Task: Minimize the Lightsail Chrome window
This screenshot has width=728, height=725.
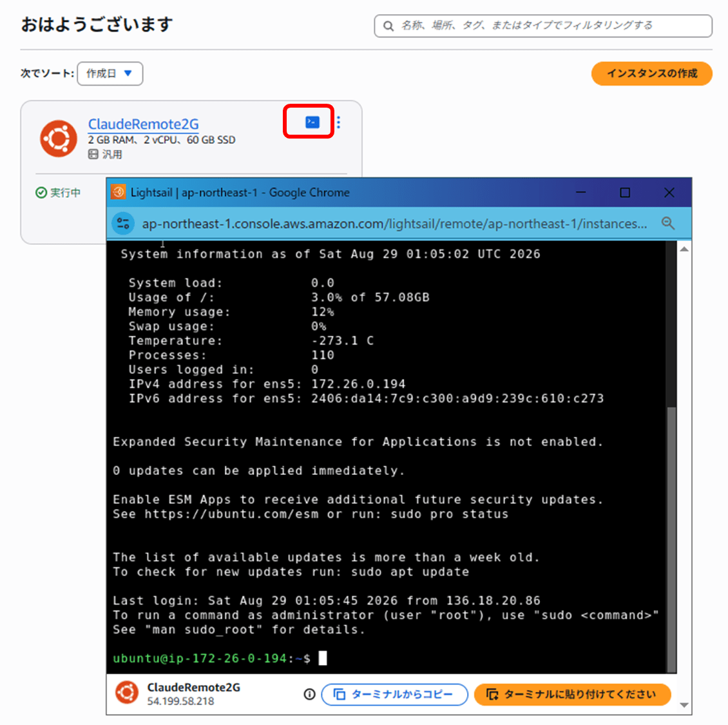Action: point(581,192)
